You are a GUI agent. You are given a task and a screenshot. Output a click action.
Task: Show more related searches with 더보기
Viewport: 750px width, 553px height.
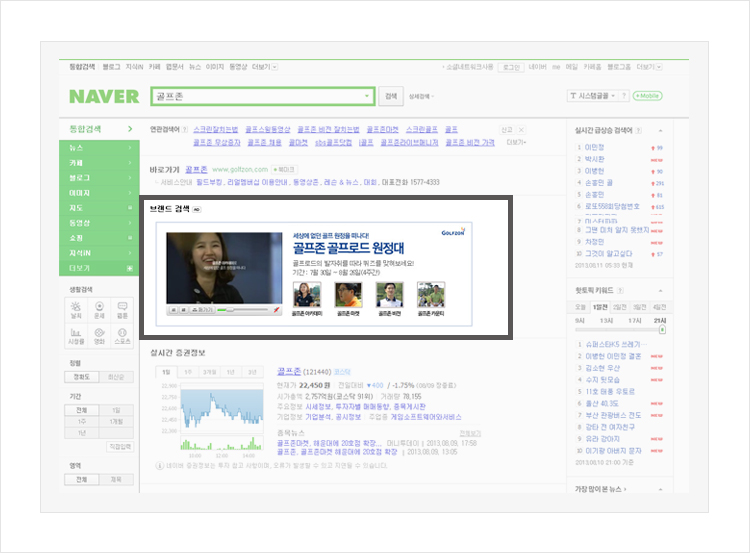pos(516,143)
